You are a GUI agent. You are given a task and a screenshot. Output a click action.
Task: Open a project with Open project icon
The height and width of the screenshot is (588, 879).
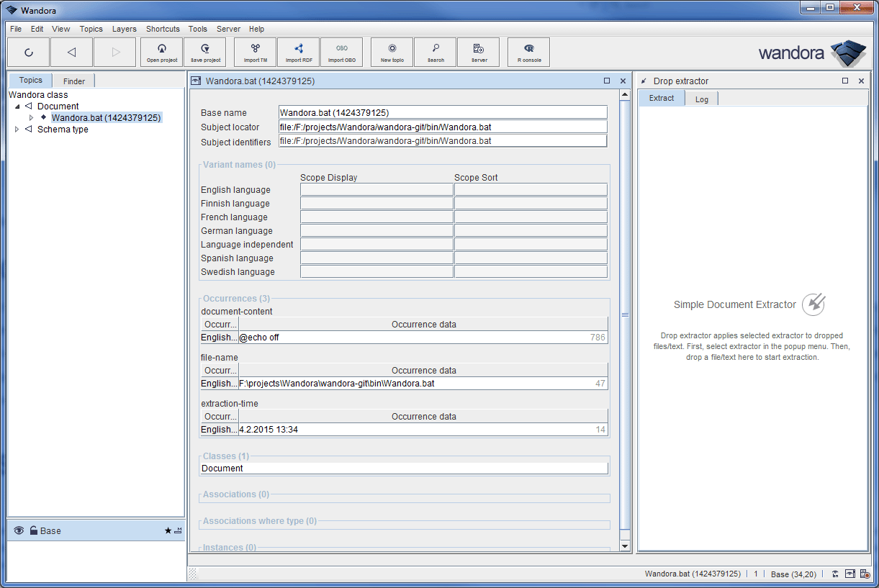(x=161, y=52)
